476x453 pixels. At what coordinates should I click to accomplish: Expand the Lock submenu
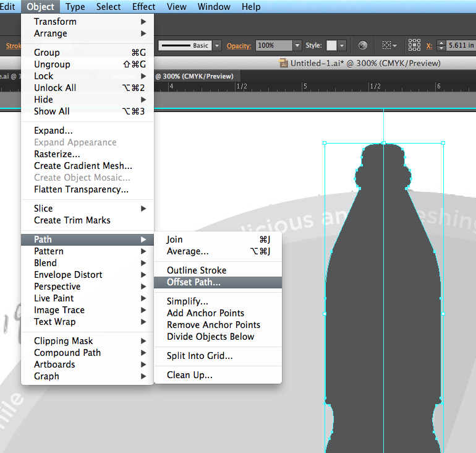pyautogui.click(x=87, y=76)
